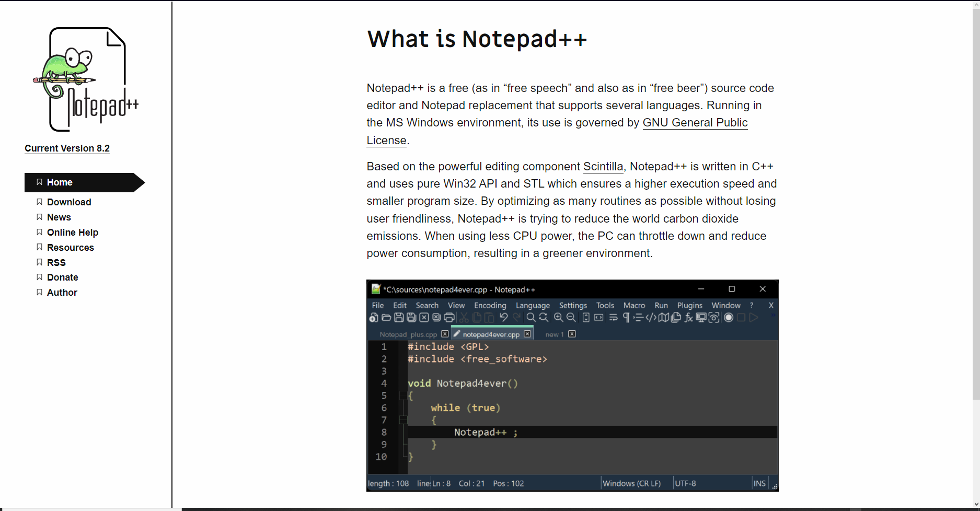Click the Replace toolbar icon
980x511 pixels.
click(x=544, y=318)
